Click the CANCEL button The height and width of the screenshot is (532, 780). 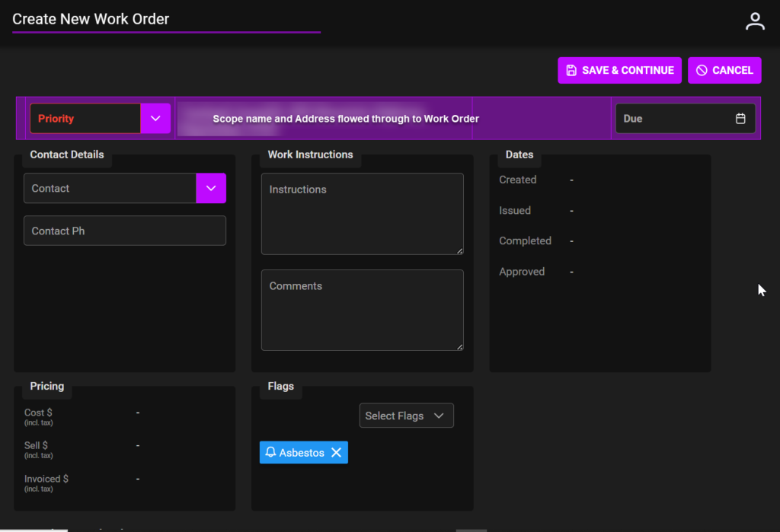724,70
